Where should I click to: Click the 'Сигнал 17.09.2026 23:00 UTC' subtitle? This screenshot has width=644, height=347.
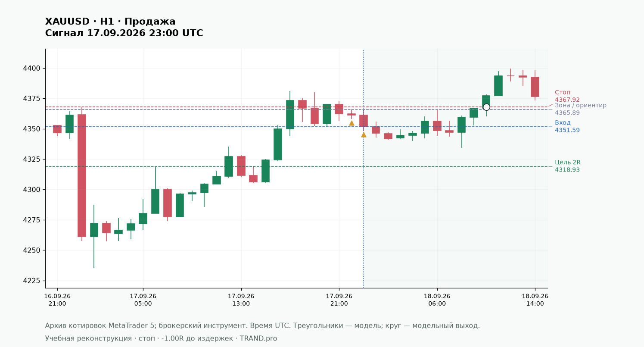[124, 33]
